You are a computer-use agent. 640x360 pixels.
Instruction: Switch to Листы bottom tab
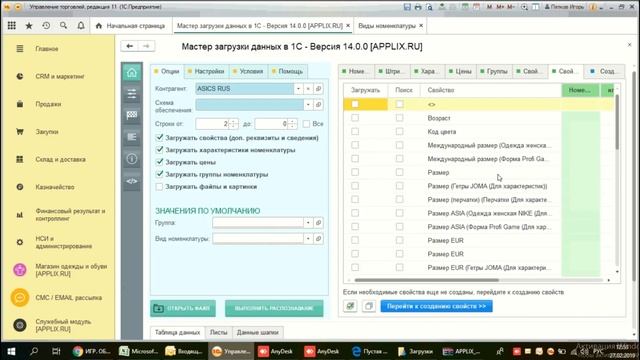[218, 332]
